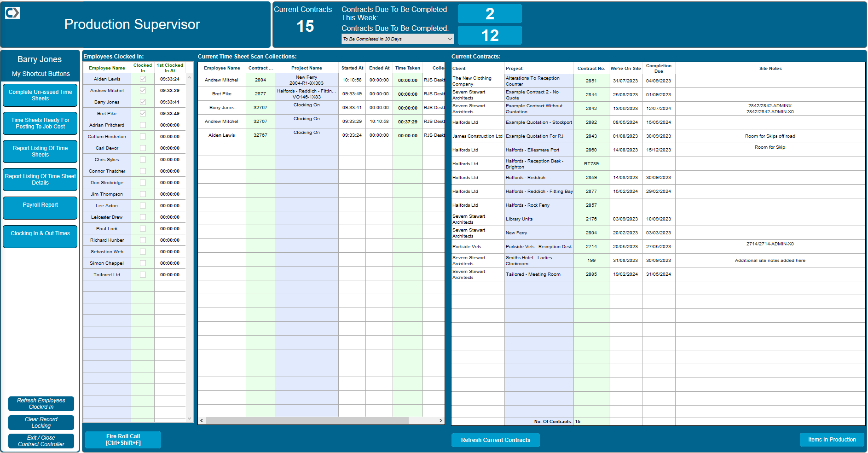Click Refresh Current Contracts button

click(x=495, y=440)
